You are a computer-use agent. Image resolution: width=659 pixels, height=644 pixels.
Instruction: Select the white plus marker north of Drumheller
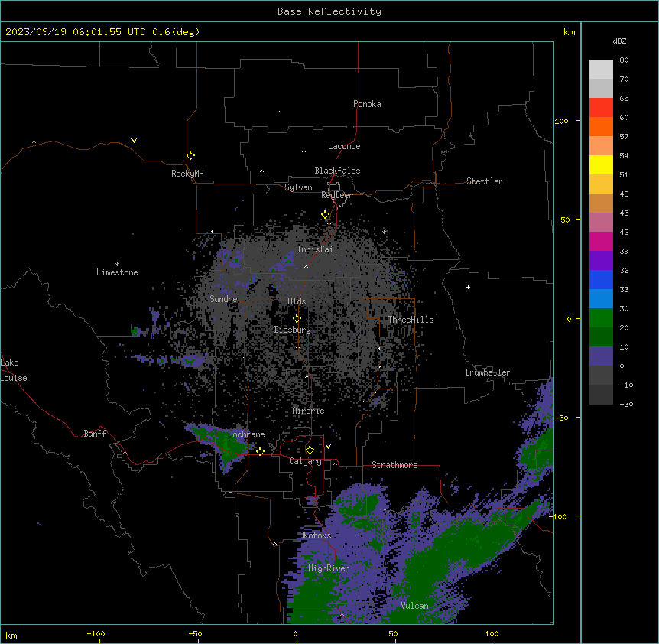point(468,287)
